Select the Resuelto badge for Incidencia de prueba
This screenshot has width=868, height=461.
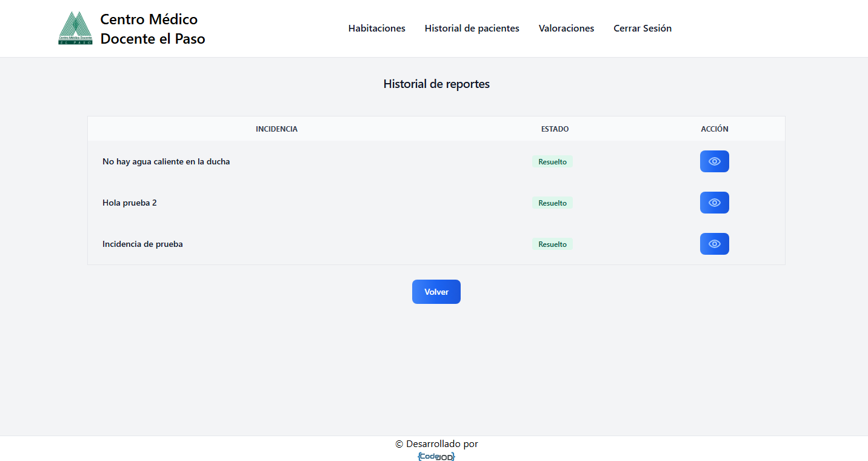tap(552, 244)
